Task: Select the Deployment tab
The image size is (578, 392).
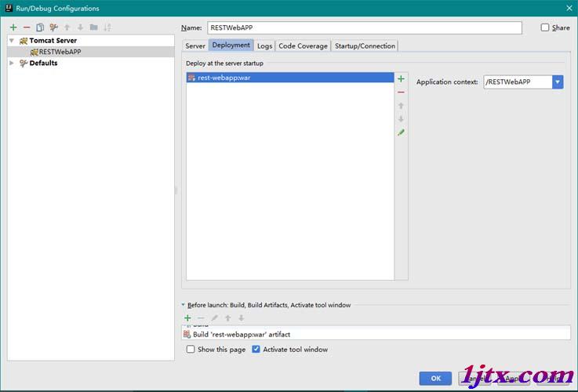Action: [231, 45]
